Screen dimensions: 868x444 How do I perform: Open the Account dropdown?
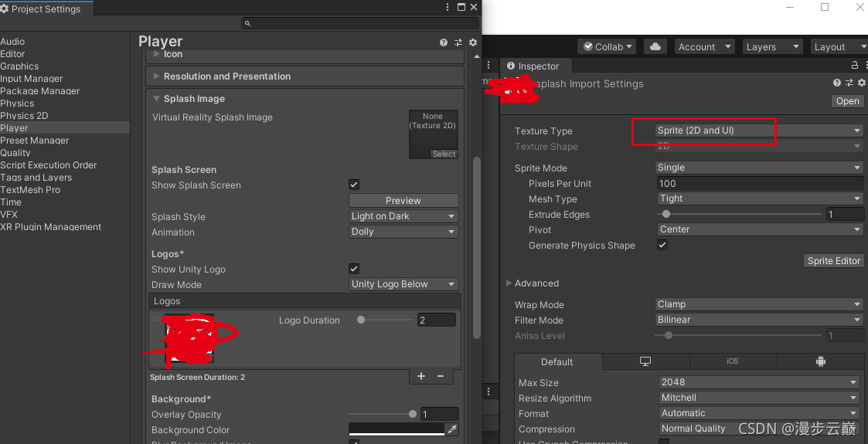(704, 47)
